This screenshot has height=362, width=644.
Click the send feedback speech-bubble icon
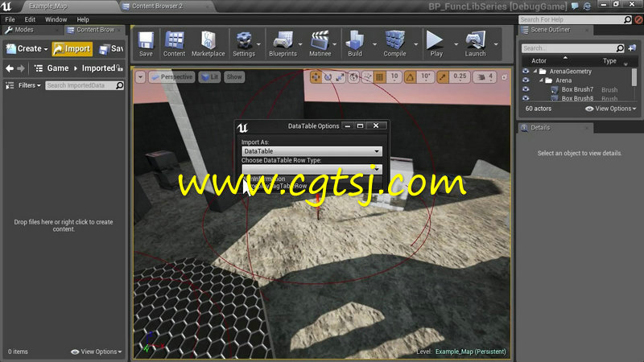click(x=575, y=6)
